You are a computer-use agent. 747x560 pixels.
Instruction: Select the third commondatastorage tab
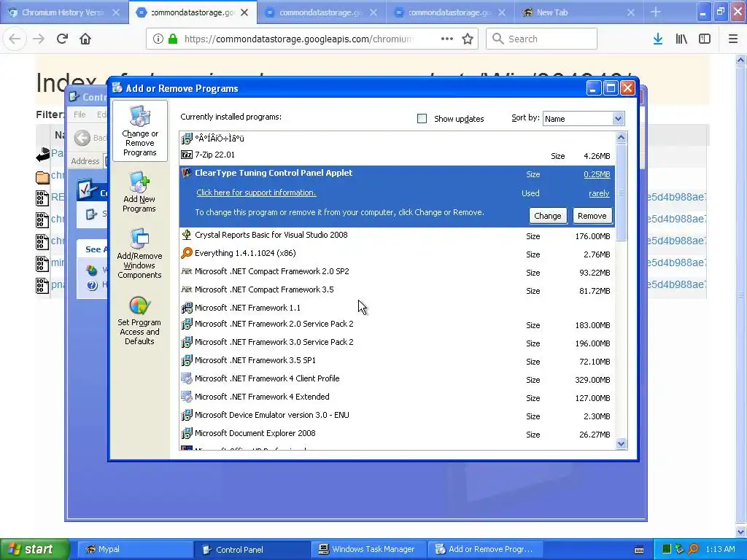click(x=450, y=12)
